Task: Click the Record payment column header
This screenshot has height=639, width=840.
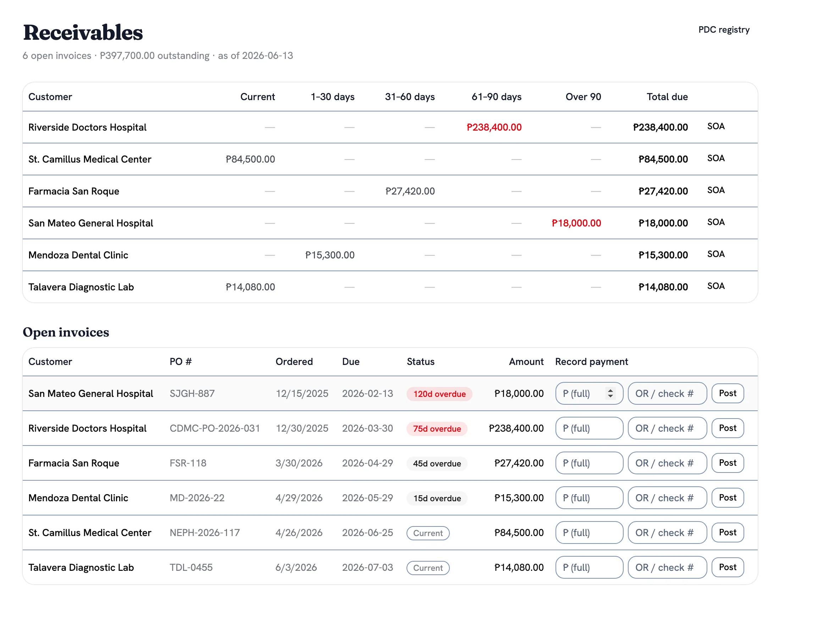Action: tap(591, 361)
